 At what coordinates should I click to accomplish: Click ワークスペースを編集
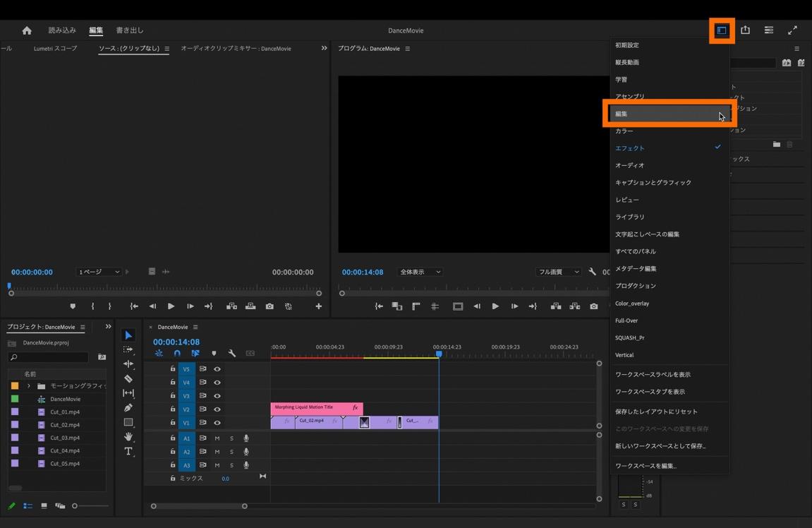(x=669, y=466)
